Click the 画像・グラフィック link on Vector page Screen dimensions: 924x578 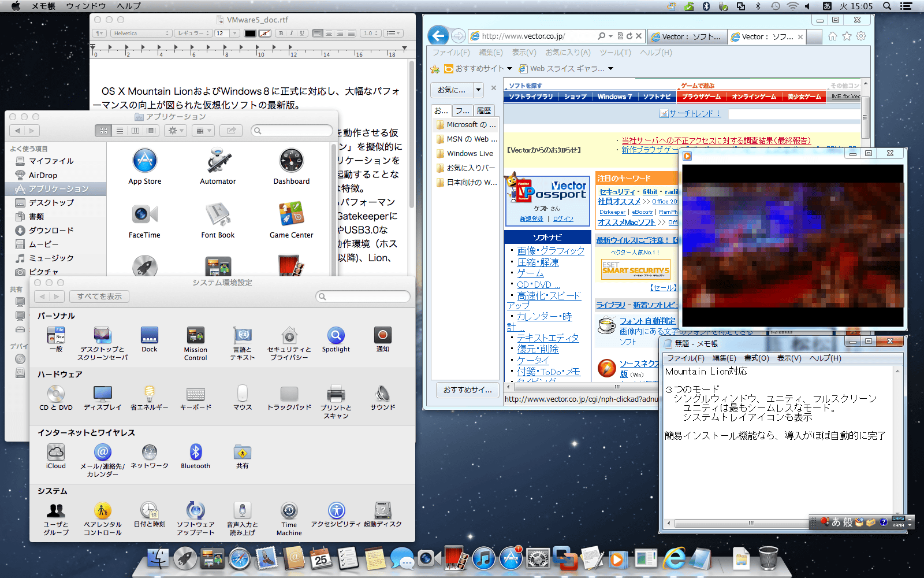[x=550, y=250]
